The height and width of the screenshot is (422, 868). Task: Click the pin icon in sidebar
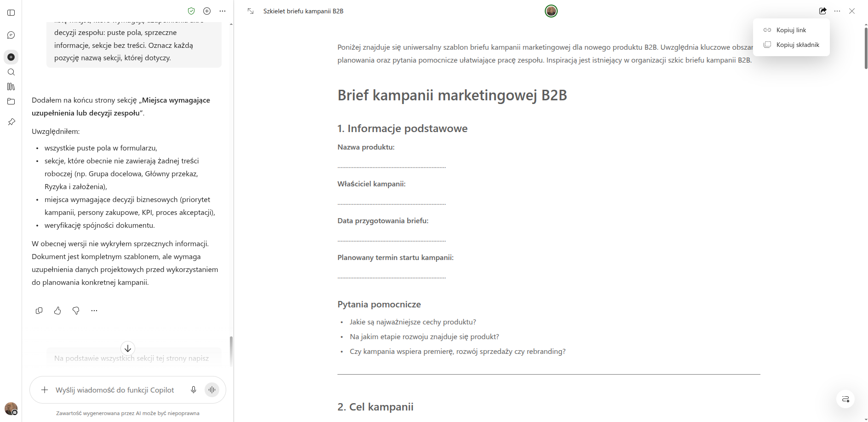11,122
